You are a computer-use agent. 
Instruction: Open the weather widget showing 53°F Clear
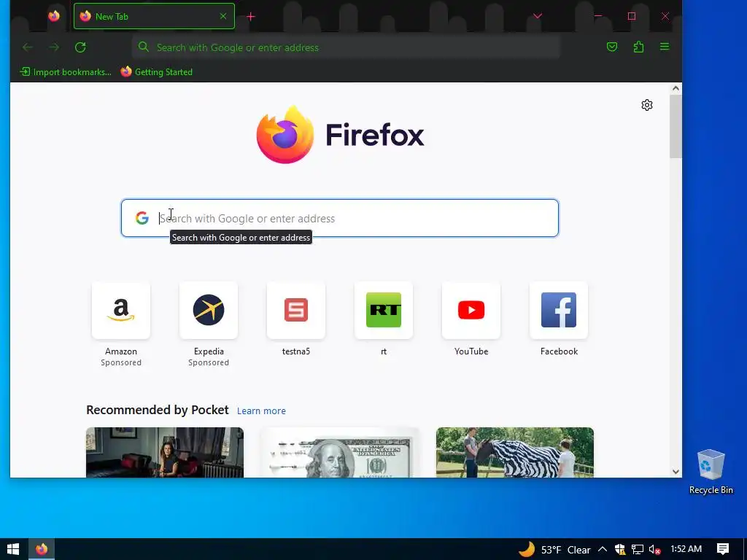click(x=555, y=550)
